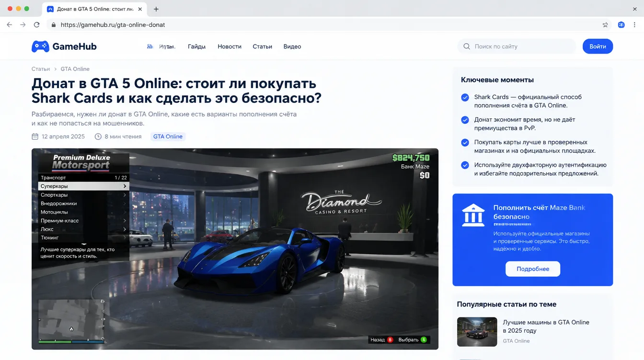Open 'Лучшие машины в GTA Online' article link
The height and width of the screenshot is (360, 644).
546,326
